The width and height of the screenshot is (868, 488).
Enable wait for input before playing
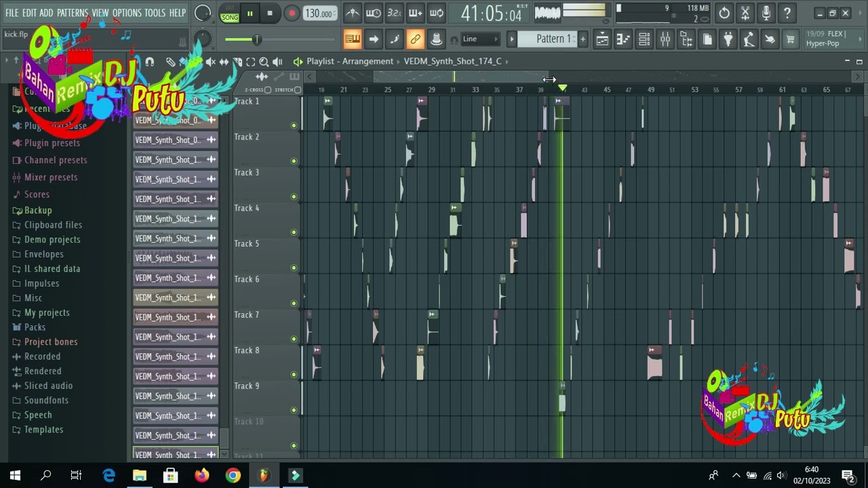(373, 13)
